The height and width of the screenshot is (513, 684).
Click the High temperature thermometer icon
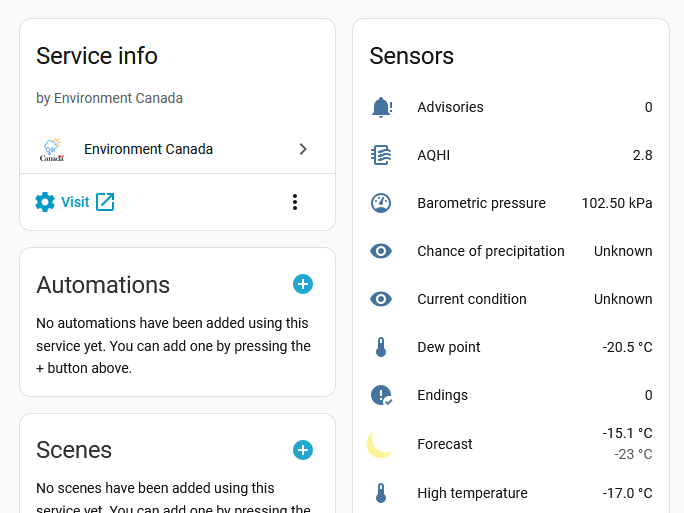pyautogui.click(x=381, y=493)
